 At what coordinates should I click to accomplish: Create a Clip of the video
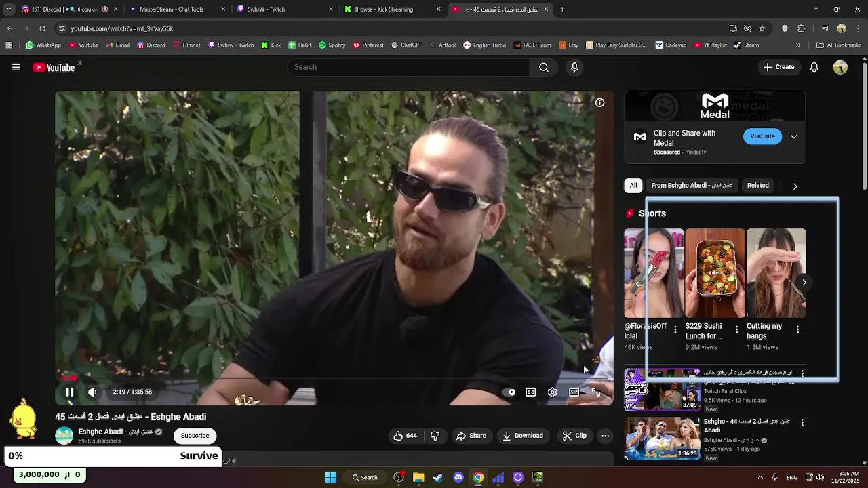[574, 436]
